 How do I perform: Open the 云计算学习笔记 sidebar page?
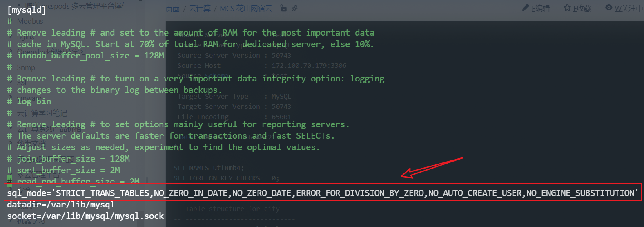tap(42, 113)
